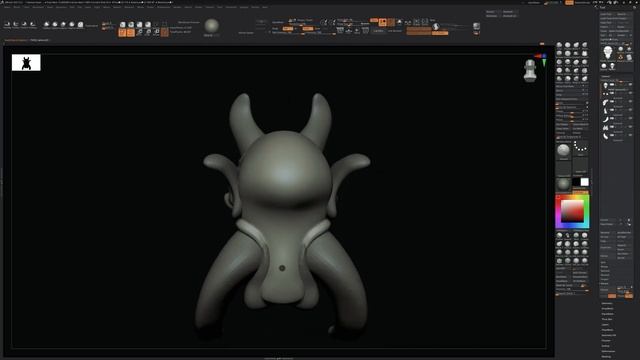Expand the Masking subpalette

tap(606, 356)
